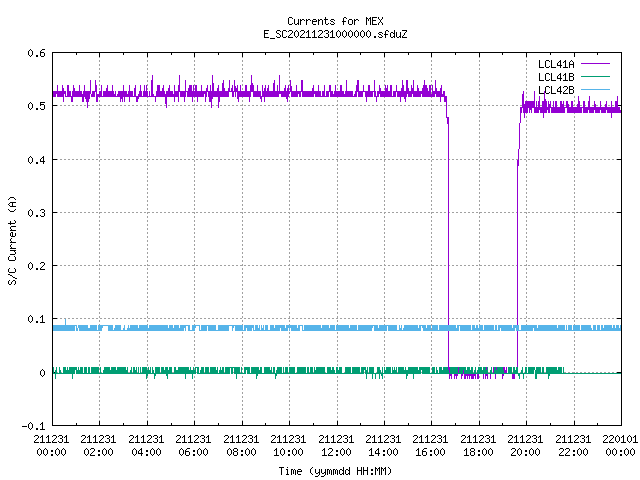
Task: Click the y-axis label 'S/C Current (A)'
Action: 12,241
